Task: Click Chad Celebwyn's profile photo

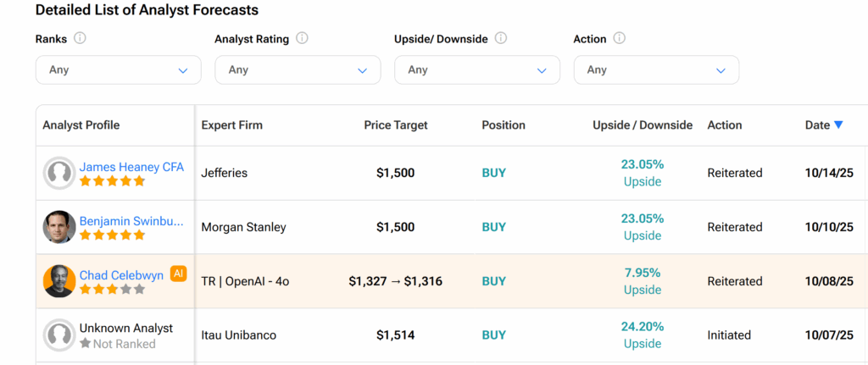Action: (x=59, y=281)
